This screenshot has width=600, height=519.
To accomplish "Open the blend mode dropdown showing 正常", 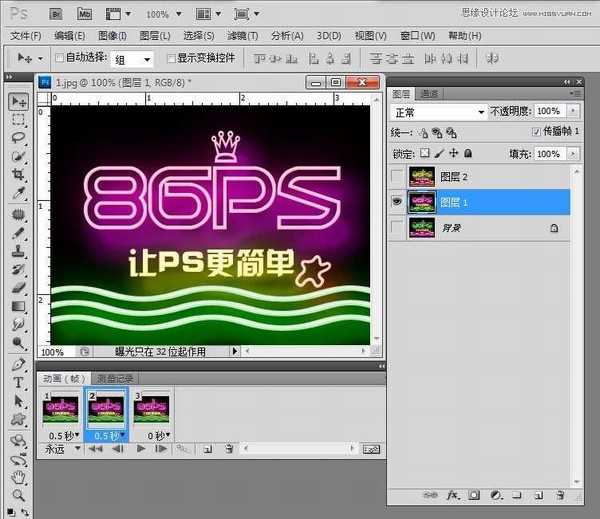I will coord(438,111).
